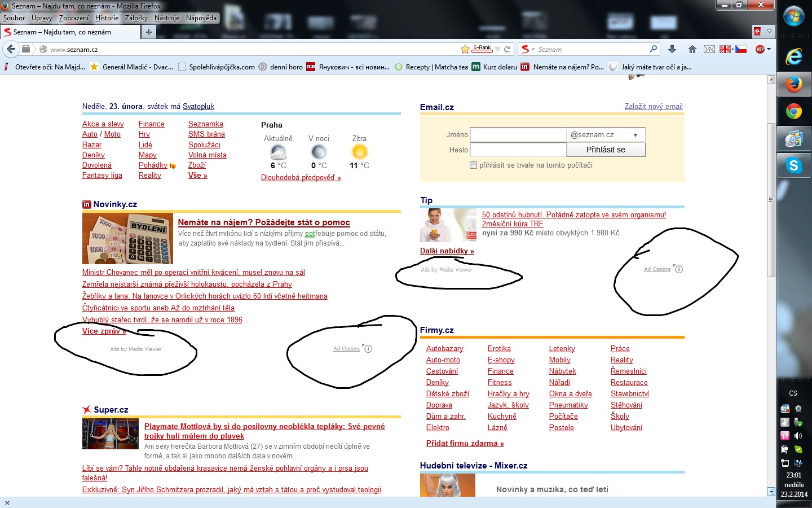Viewport: 812px width, 508px height.
Task: Open the Nástroje menu
Action: (166, 18)
